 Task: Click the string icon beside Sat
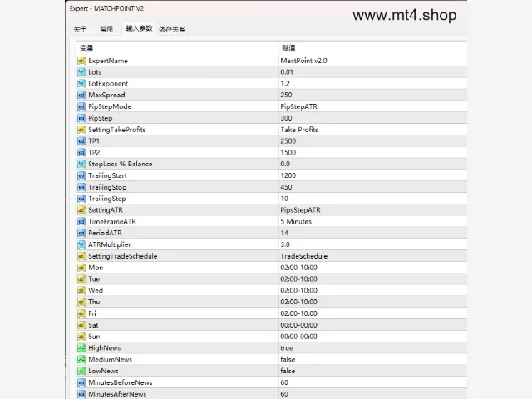(81, 325)
